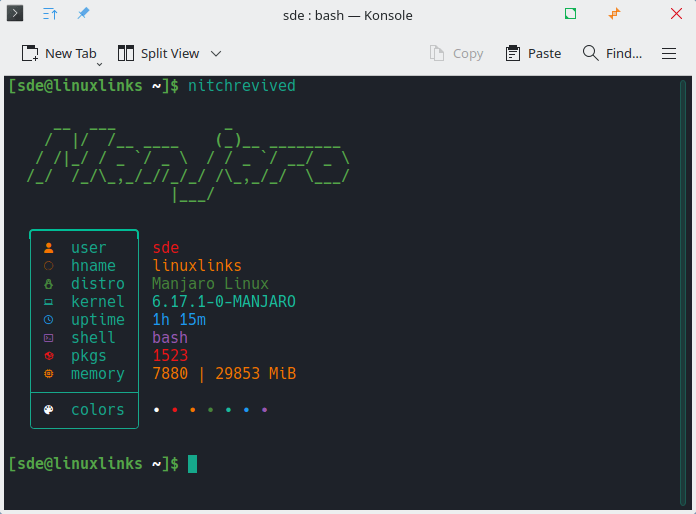Open a New Tab
Viewport: 696px width, 514px height.
[x=59, y=53]
